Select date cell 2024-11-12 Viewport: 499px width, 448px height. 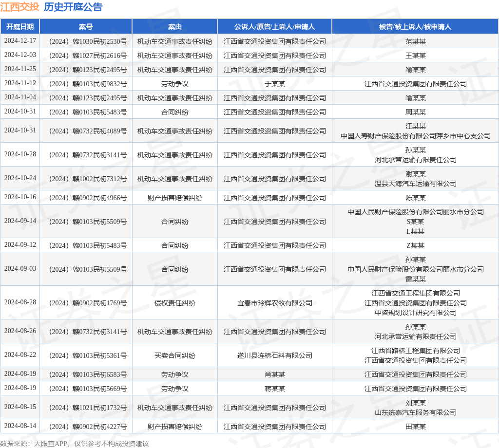tap(20, 83)
